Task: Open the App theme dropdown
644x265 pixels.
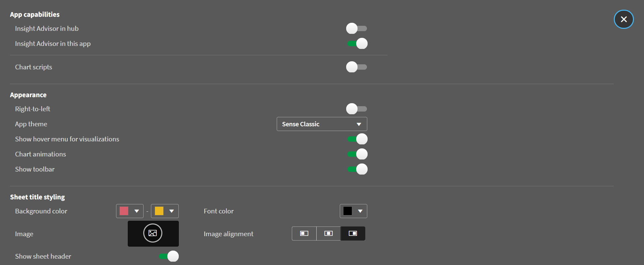Action: coord(322,124)
